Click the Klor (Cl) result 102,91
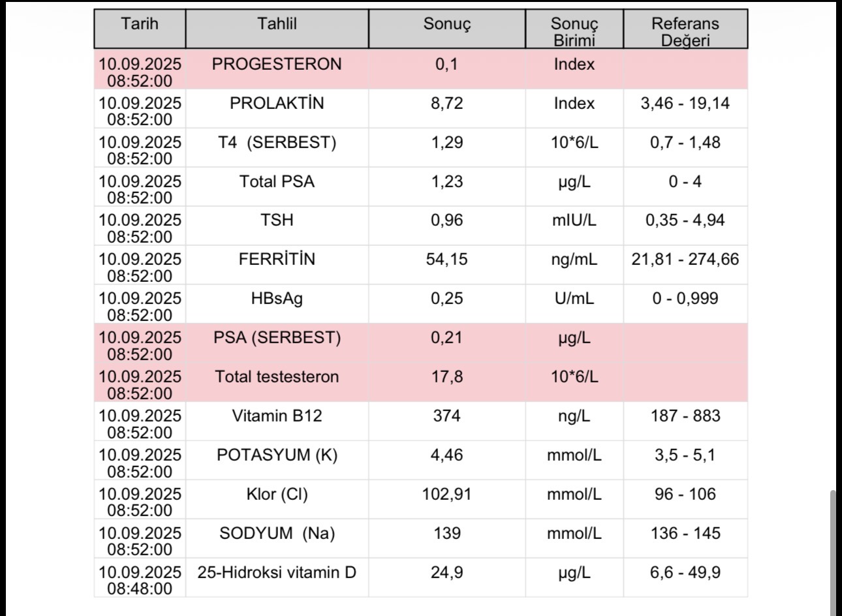Screen dimensions: 842x616 pyautogui.click(x=446, y=494)
